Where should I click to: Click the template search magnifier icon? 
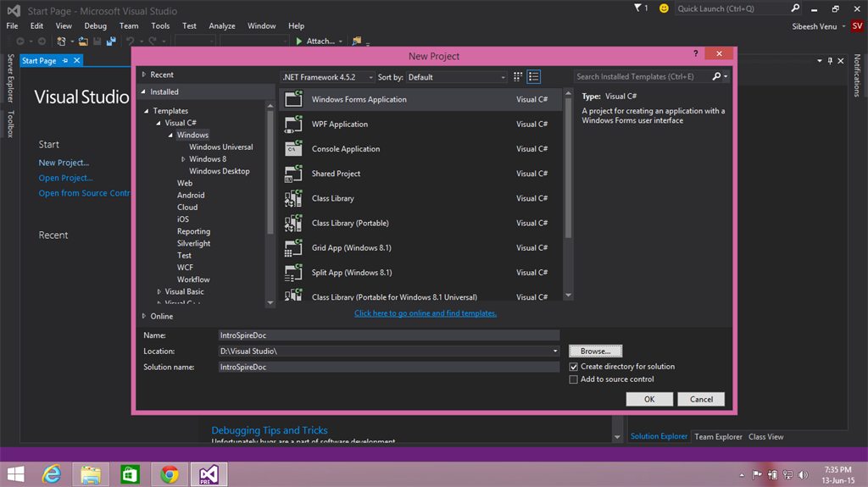(x=716, y=76)
